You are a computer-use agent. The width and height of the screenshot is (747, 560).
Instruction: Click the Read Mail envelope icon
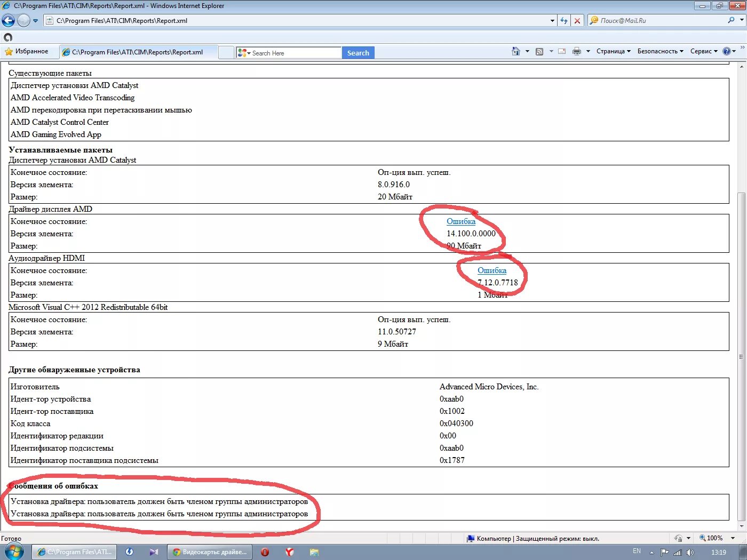pyautogui.click(x=562, y=52)
